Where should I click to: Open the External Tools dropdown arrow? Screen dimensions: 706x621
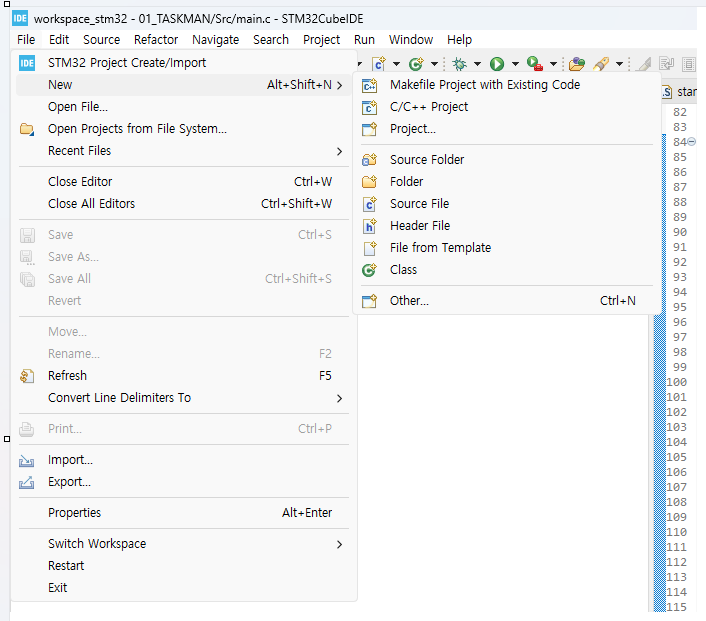(x=554, y=64)
